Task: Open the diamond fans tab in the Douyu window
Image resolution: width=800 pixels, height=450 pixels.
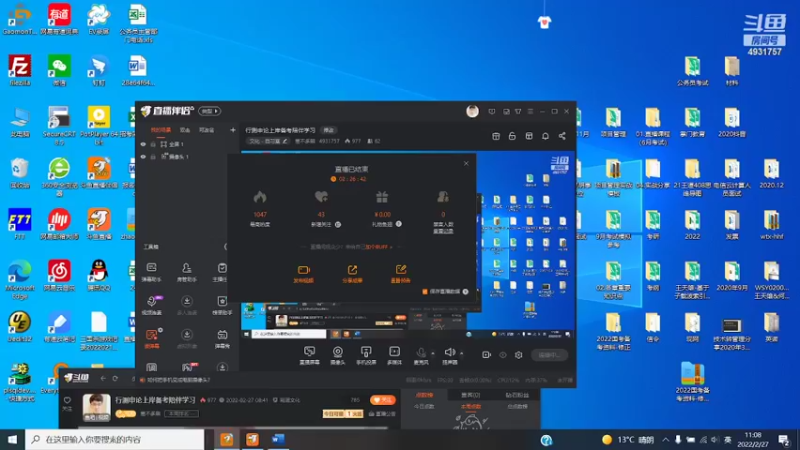Action: click(517, 395)
